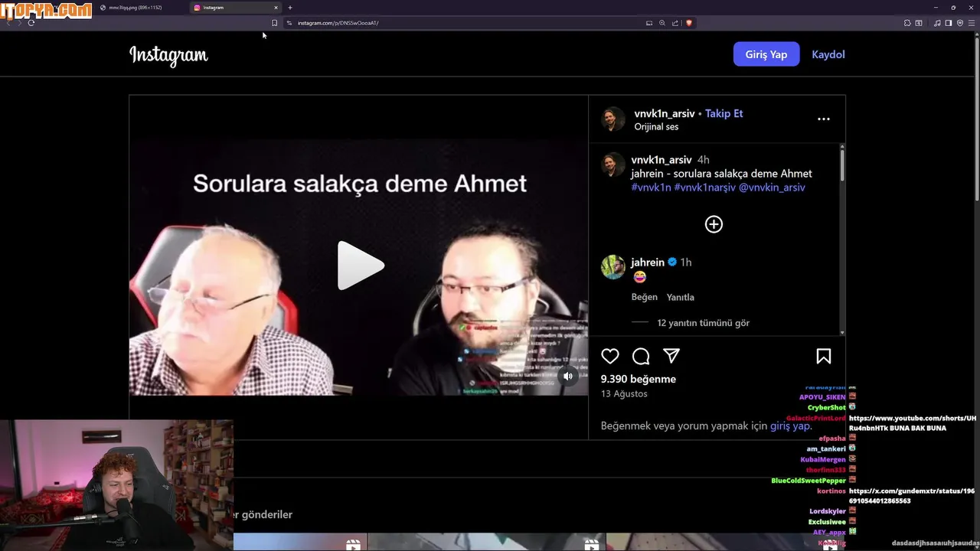Viewport: 980px width, 551px height.
Task: Click 9.390 beğenme likes count
Action: (x=639, y=379)
